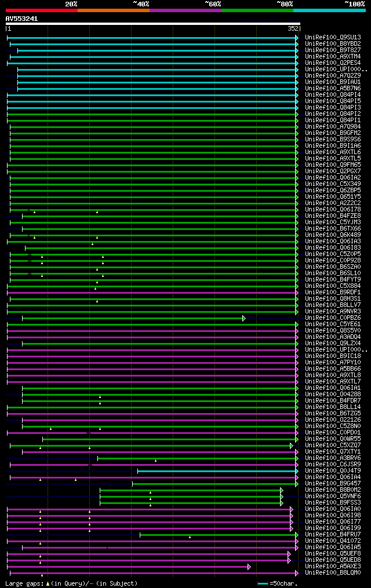Select the UniRef100_Q8S5V0 label
The image size is (371, 588).
click(x=333, y=331)
